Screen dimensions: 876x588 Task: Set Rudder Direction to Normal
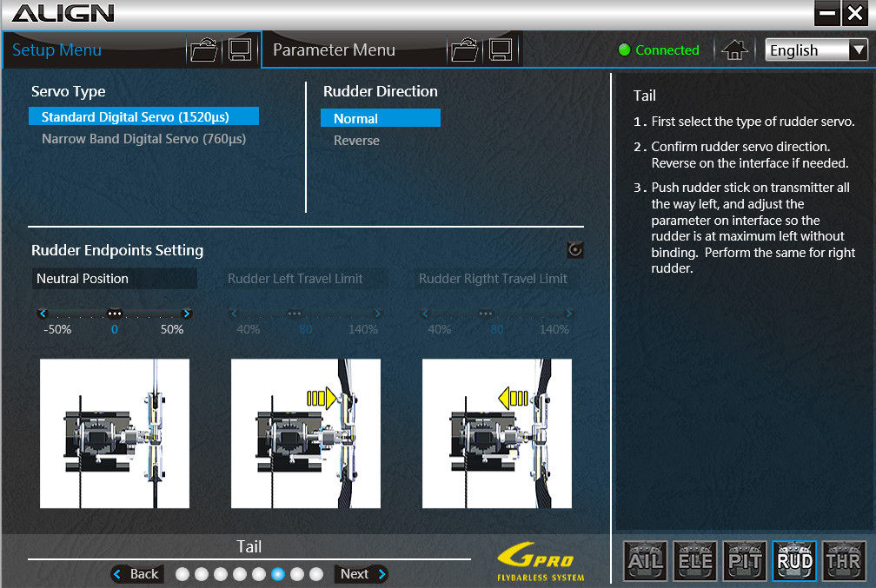click(381, 118)
